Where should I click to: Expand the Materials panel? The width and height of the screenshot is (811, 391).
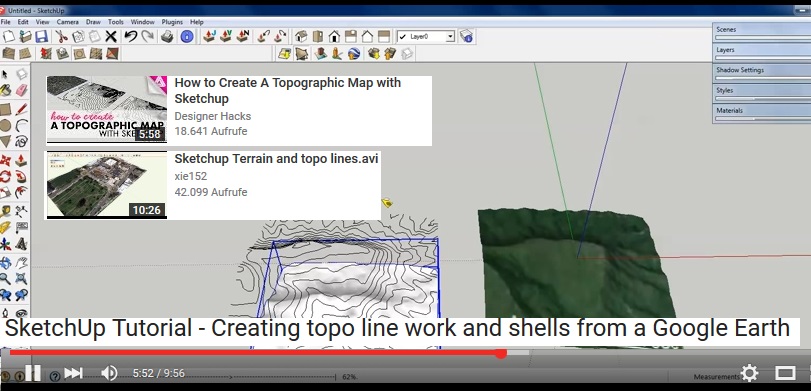tap(761, 112)
